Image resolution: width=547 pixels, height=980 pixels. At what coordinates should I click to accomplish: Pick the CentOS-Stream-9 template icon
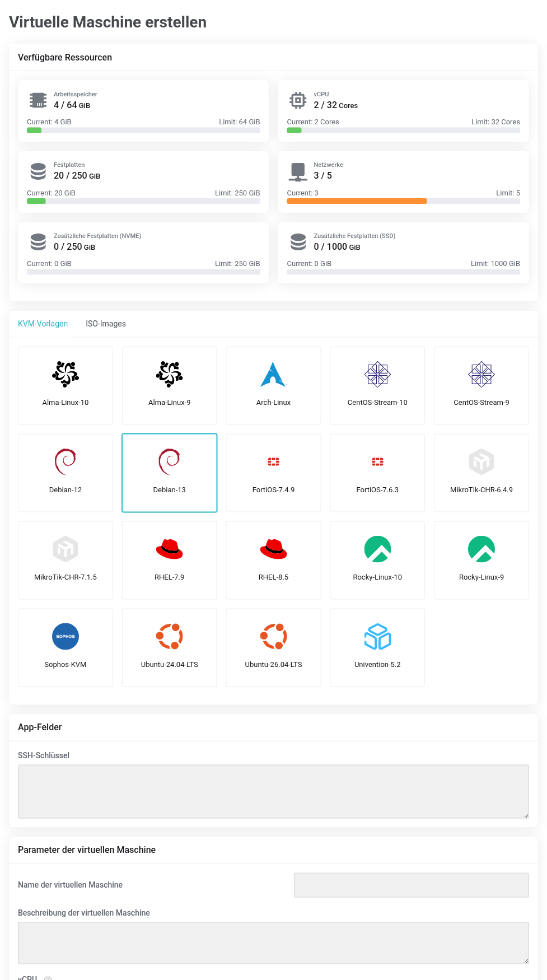[481, 374]
